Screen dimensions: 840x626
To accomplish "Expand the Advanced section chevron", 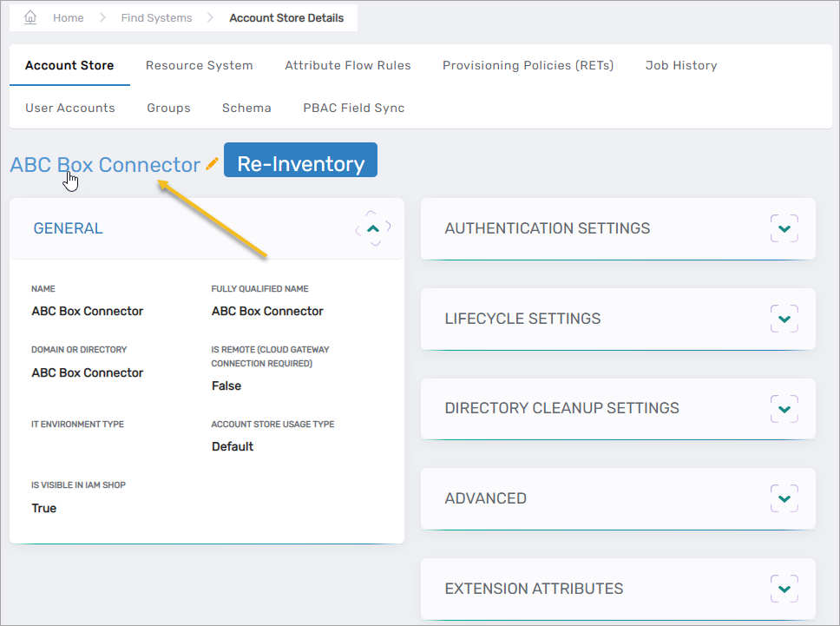I will pyautogui.click(x=784, y=498).
